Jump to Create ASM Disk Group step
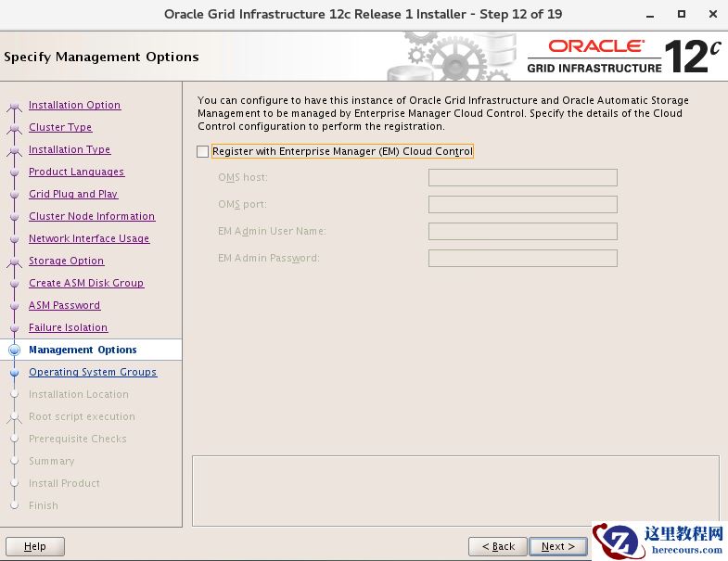 click(86, 284)
